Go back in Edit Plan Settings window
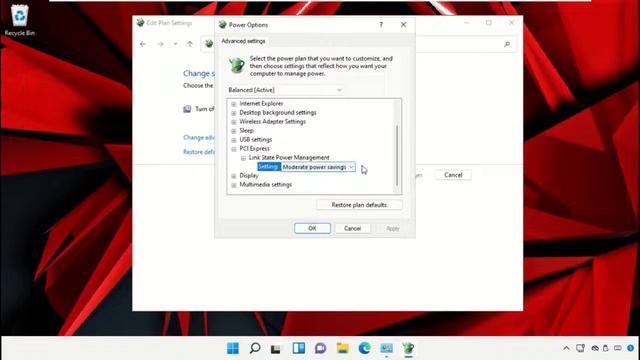The height and width of the screenshot is (360, 640). [143, 44]
